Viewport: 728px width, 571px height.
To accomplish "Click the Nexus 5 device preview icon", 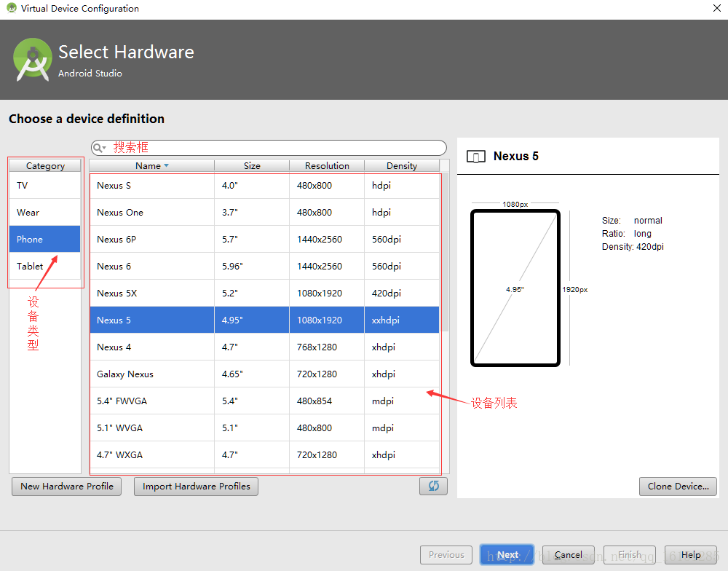I will [476, 157].
